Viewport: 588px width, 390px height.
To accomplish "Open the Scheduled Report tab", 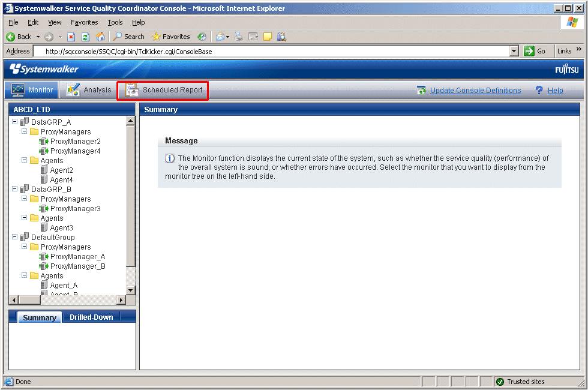I will [x=163, y=91].
